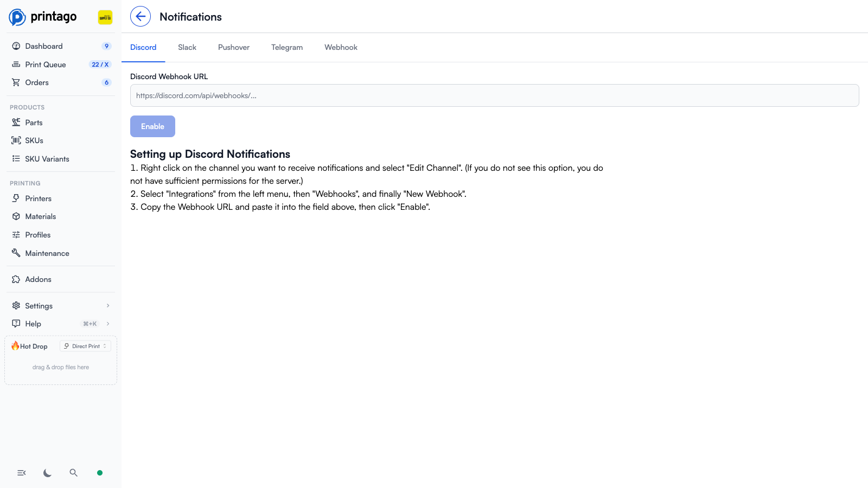Expand the Help submenu chevron
Image resolution: width=868 pixels, height=488 pixels.
tap(108, 324)
